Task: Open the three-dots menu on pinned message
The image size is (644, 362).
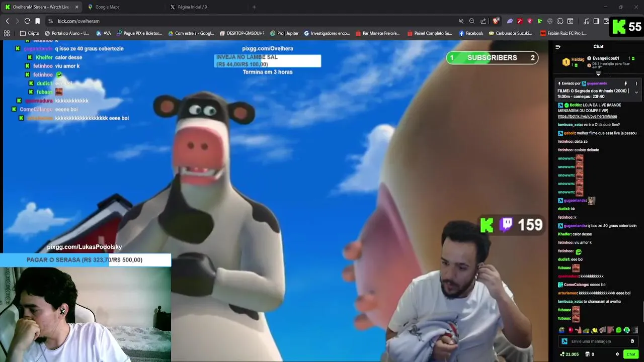Action: tap(636, 83)
